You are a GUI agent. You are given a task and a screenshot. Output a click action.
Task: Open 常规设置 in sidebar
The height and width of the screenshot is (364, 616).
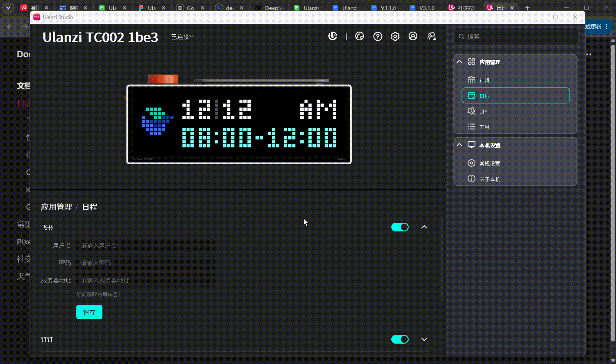[516, 163]
